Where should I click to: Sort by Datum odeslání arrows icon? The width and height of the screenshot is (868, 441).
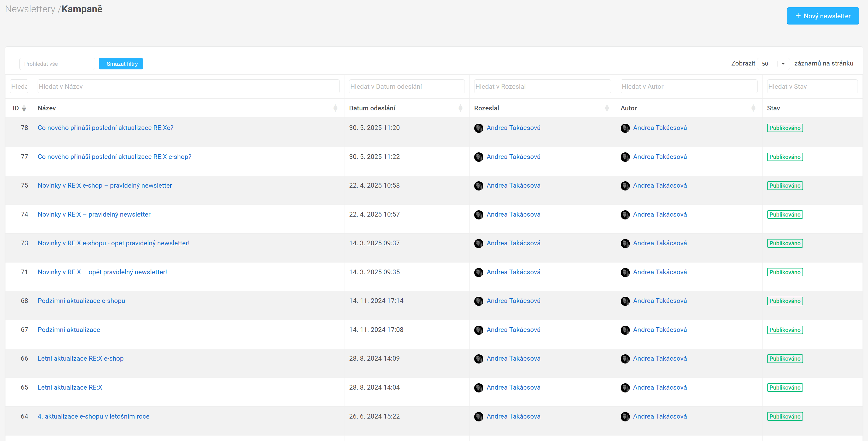pyautogui.click(x=460, y=108)
